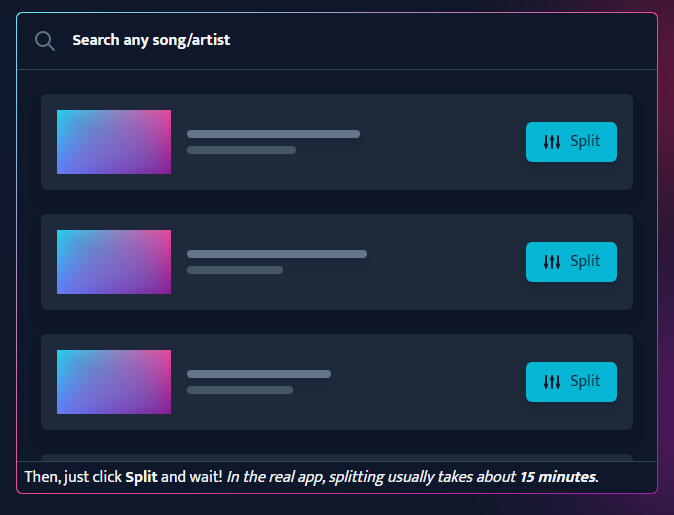Click the first result's artist name placeholder
This screenshot has height=515, width=674.
pyautogui.click(x=241, y=150)
